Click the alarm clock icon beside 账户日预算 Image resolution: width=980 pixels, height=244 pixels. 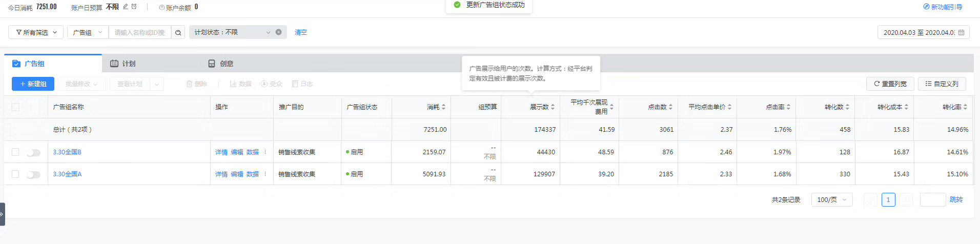coord(134,7)
